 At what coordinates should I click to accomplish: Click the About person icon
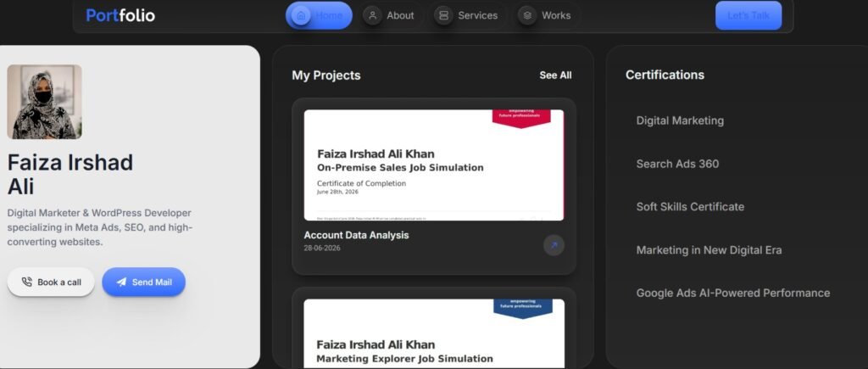point(373,15)
